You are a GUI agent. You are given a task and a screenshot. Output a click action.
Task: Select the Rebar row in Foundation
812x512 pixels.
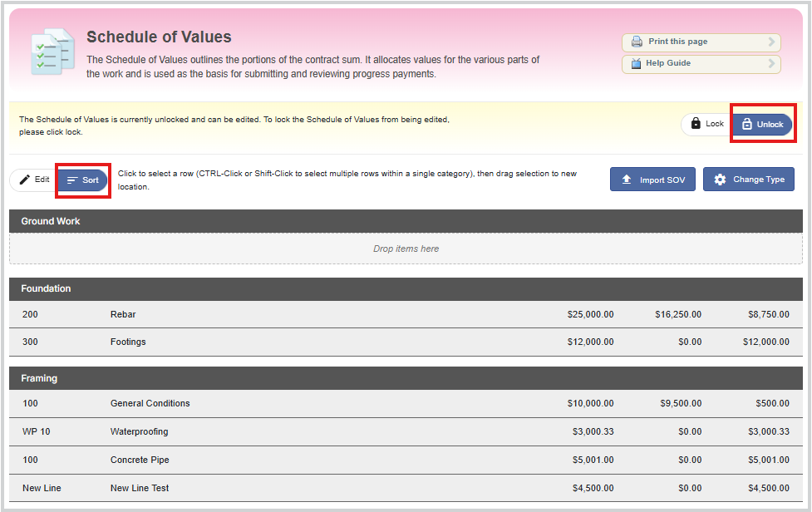click(406, 314)
